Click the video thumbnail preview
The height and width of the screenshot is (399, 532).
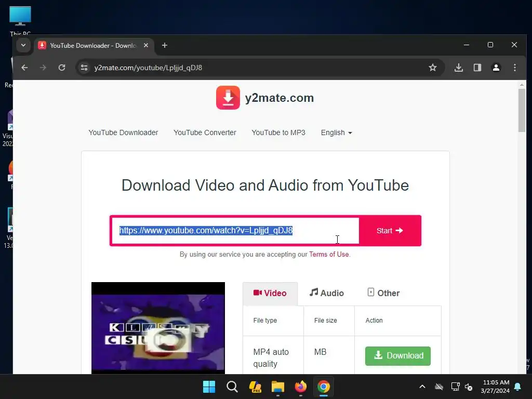[158, 328]
